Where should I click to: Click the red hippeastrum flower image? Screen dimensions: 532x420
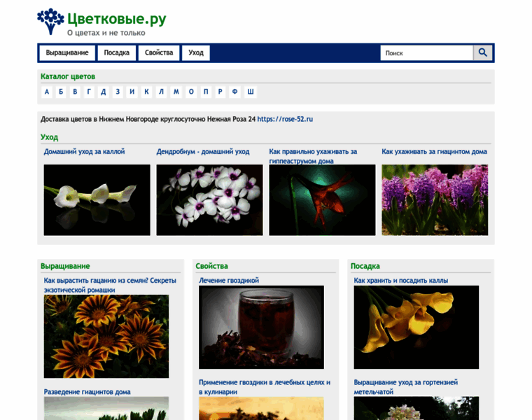(322, 199)
